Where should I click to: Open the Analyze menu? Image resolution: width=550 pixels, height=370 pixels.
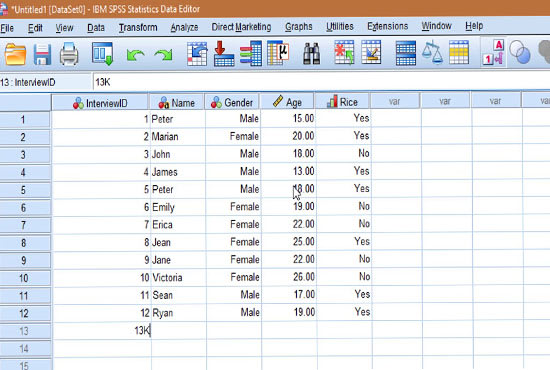(184, 27)
